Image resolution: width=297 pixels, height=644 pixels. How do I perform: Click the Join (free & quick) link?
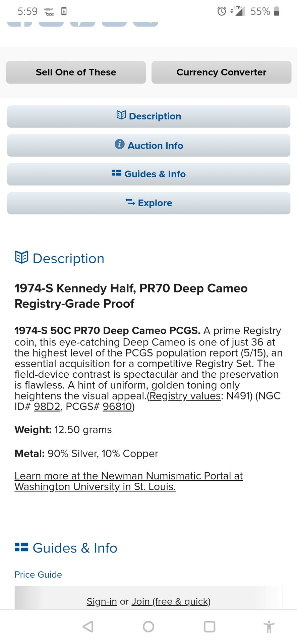tap(171, 601)
